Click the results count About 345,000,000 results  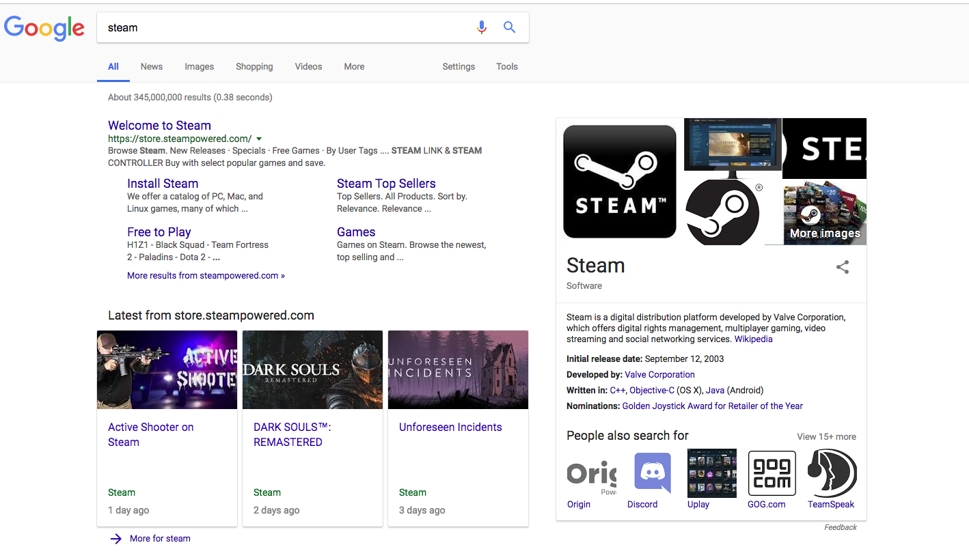click(190, 98)
